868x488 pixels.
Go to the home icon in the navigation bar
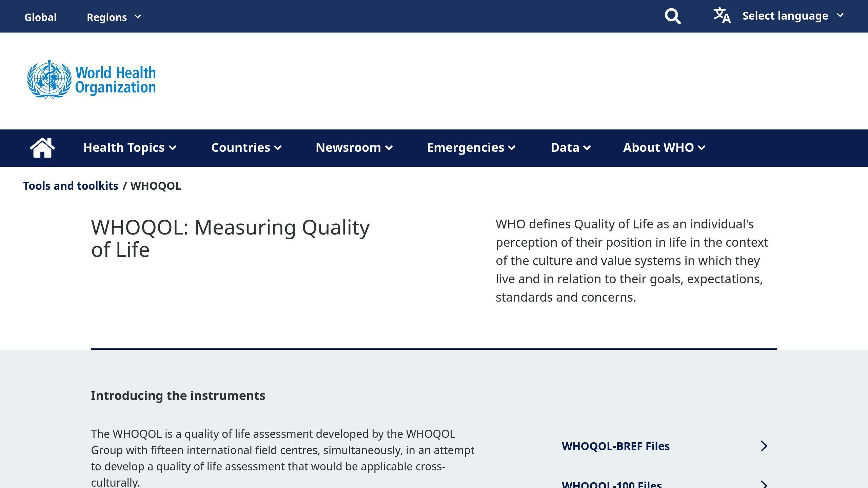[x=42, y=148]
